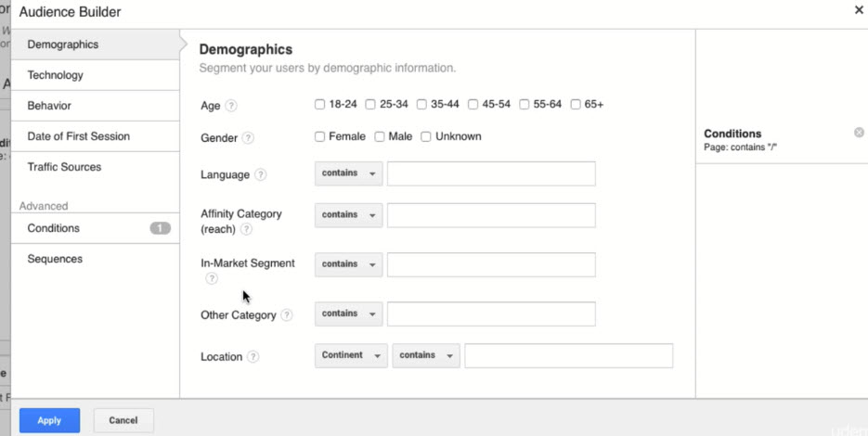The image size is (868, 436).
Task: Click the Location help question mark
Action: click(253, 357)
